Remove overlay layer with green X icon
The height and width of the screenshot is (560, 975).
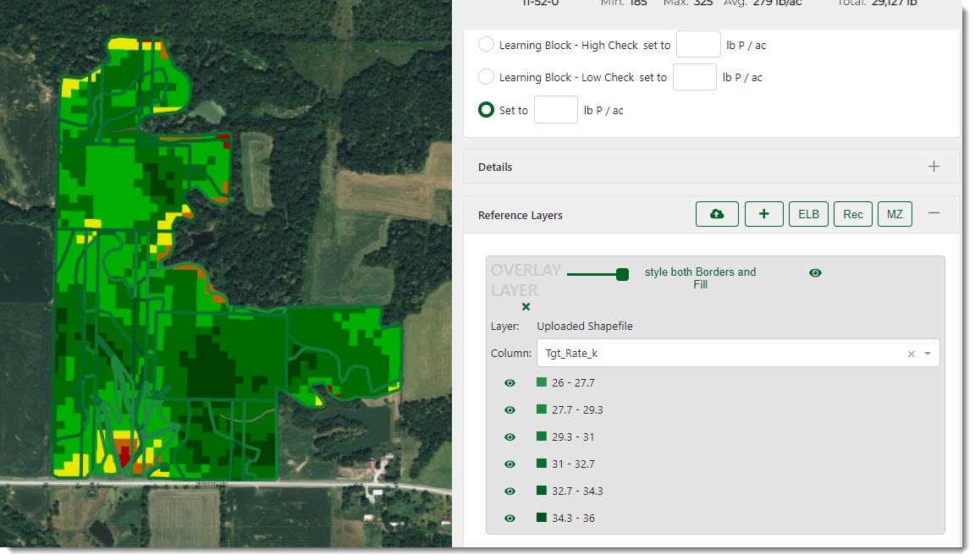click(526, 307)
